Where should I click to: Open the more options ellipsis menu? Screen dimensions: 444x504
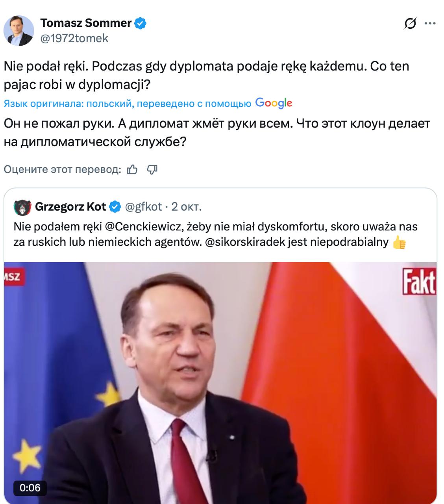430,24
